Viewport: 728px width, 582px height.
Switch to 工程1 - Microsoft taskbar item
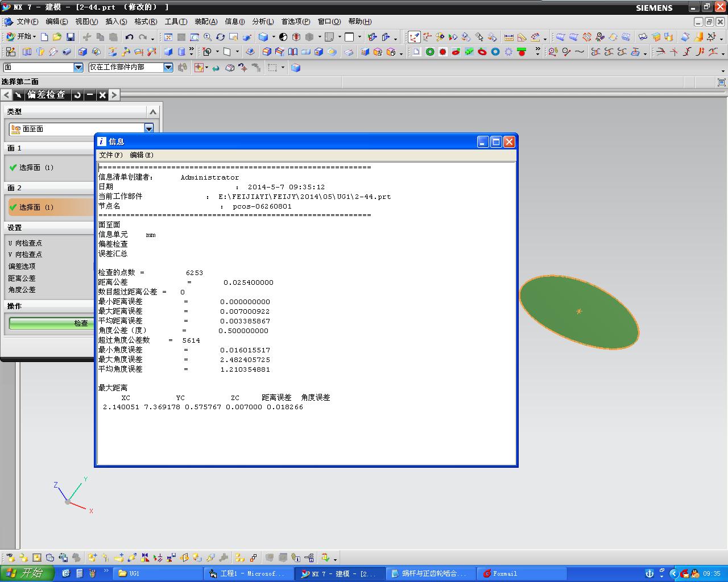(249, 573)
